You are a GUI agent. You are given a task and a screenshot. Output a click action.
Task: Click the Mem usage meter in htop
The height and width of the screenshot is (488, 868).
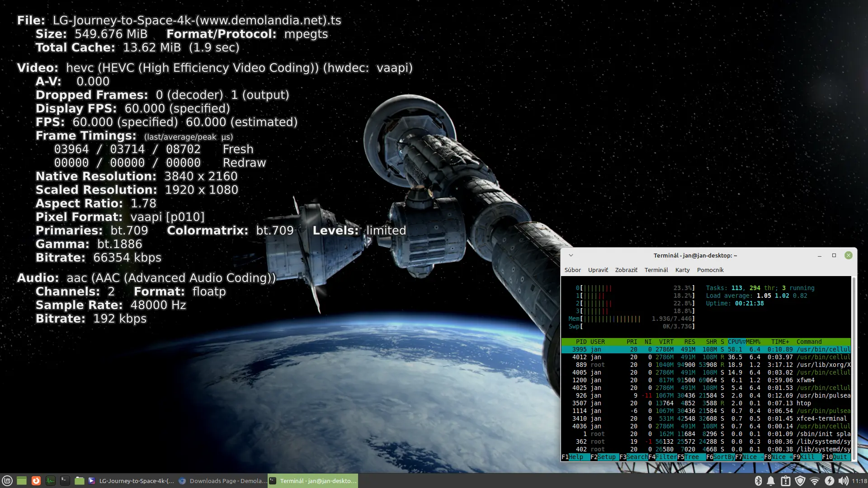[631, 319]
